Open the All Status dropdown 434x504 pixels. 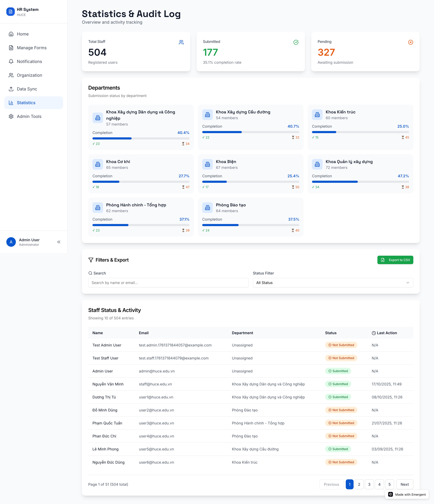pyautogui.click(x=333, y=283)
